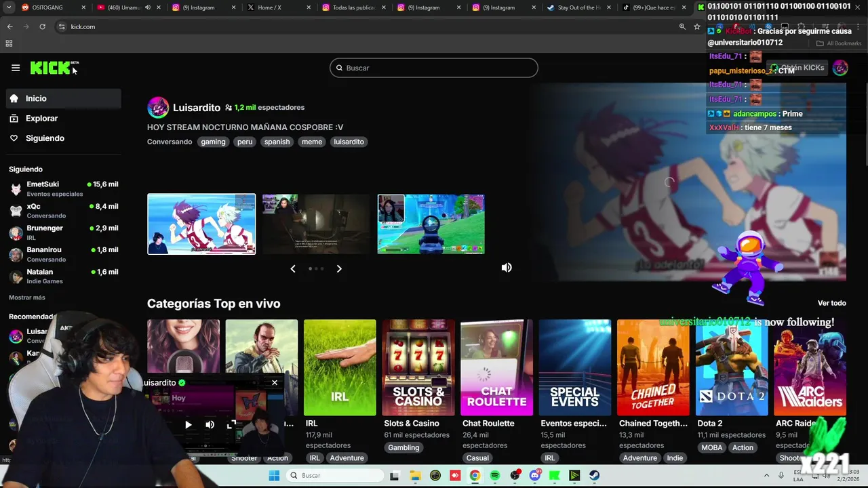This screenshot has width=868, height=488.
Task: Select the gaming tag
Action: click(213, 142)
